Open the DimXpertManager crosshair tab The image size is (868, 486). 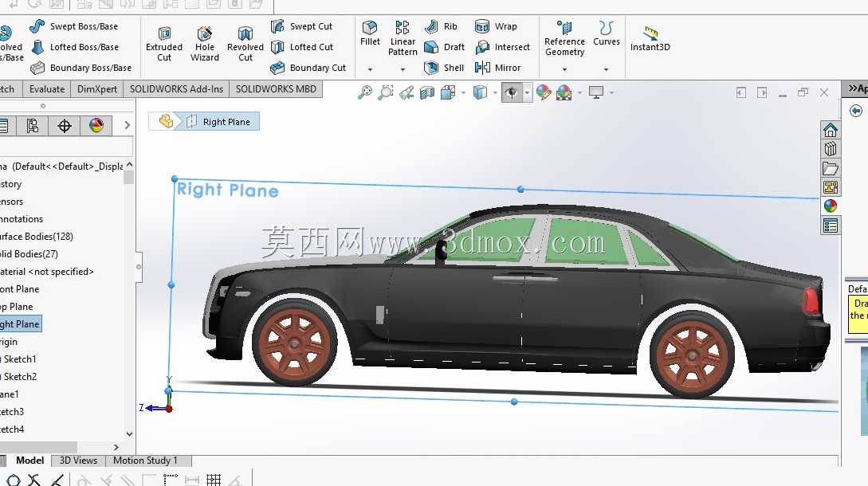[x=65, y=126]
